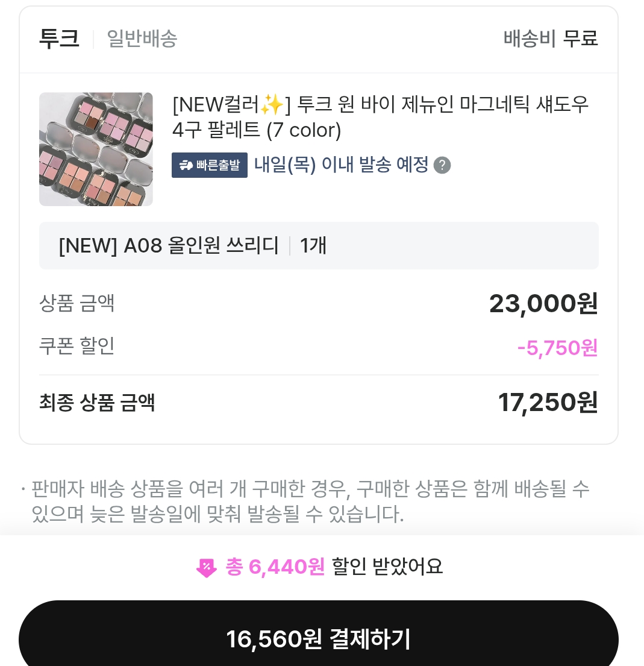
Task: Tap the 쿠폰 할인 label
Action: pyautogui.click(x=77, y=346)
